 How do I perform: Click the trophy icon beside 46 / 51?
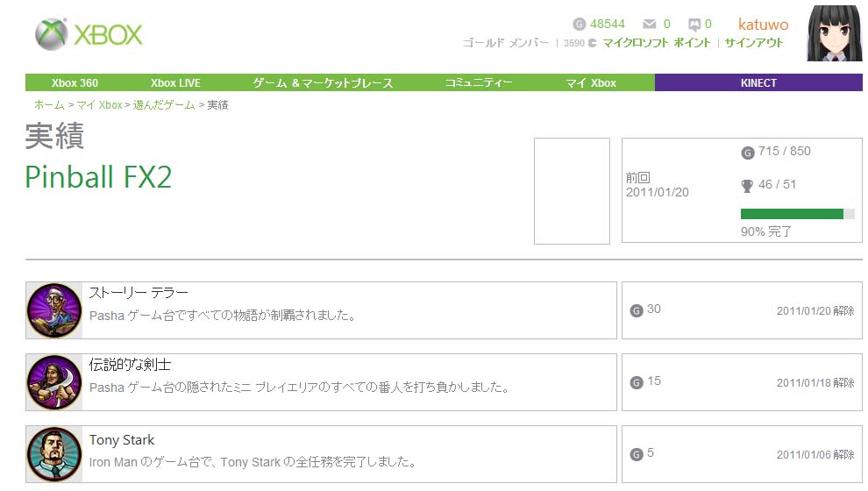click(x=747, y=186)
